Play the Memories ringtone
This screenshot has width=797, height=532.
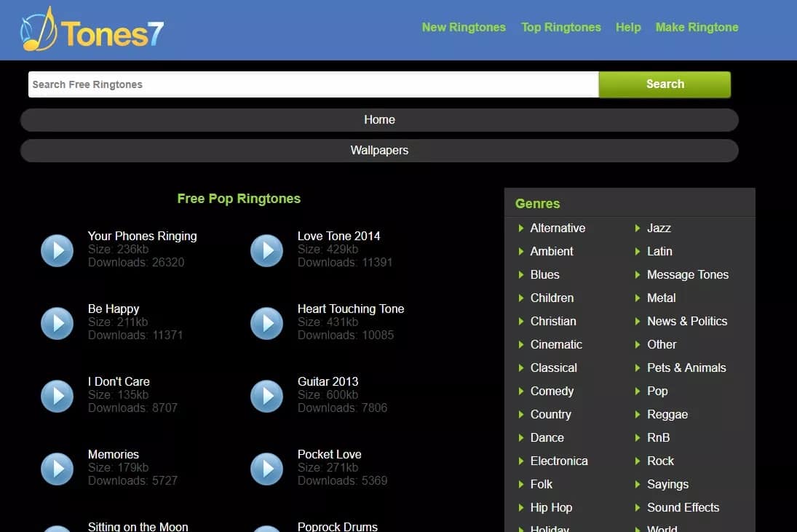coord(57,469)
